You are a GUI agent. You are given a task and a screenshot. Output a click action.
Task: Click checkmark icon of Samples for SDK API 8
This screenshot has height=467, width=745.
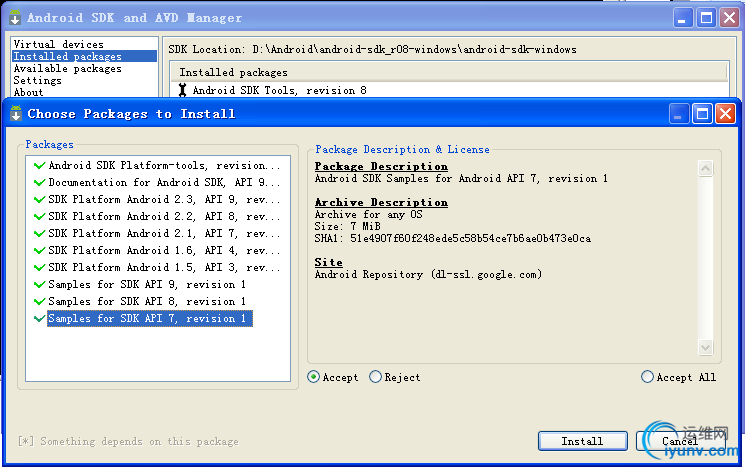point(39,302)
